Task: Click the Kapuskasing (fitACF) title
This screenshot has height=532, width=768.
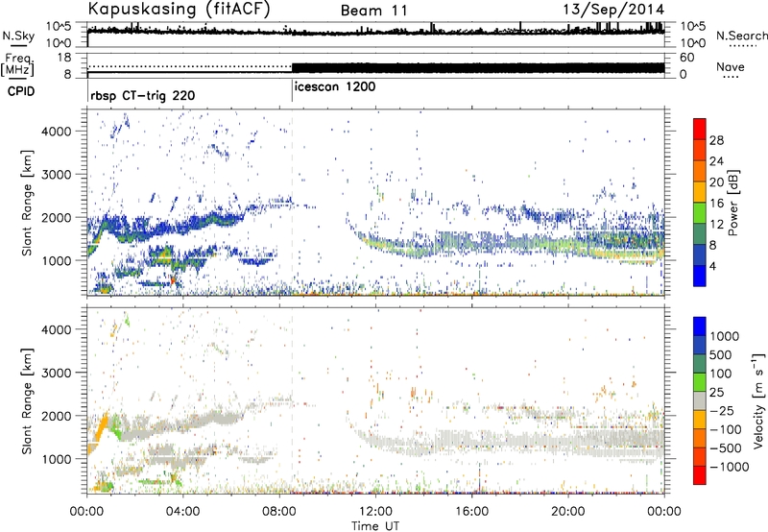Action: (179, 9)
